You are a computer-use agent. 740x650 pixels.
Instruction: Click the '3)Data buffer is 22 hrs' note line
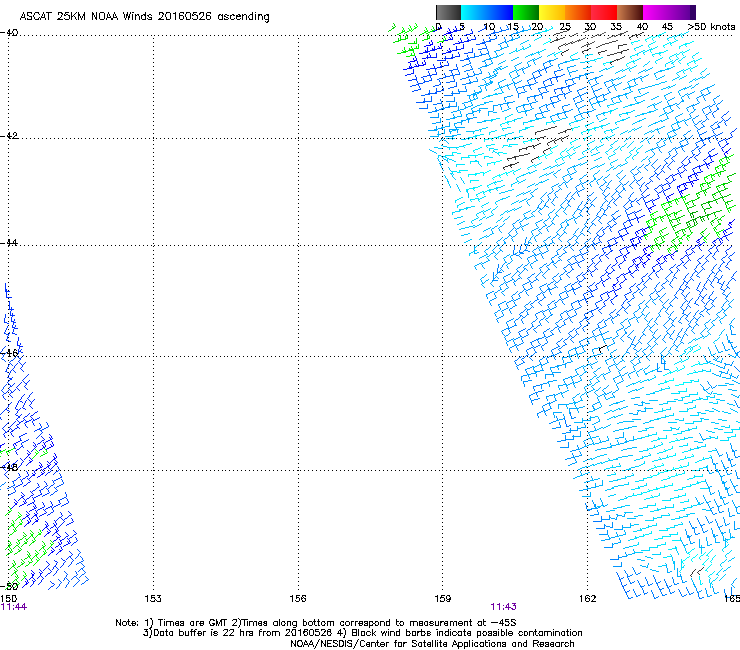point(362,633)
